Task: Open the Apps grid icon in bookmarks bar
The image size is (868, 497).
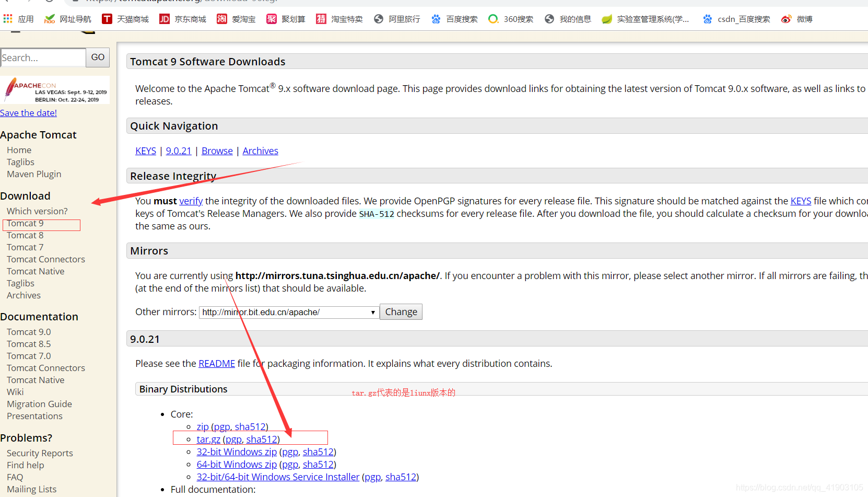Action: coord(8,19)
